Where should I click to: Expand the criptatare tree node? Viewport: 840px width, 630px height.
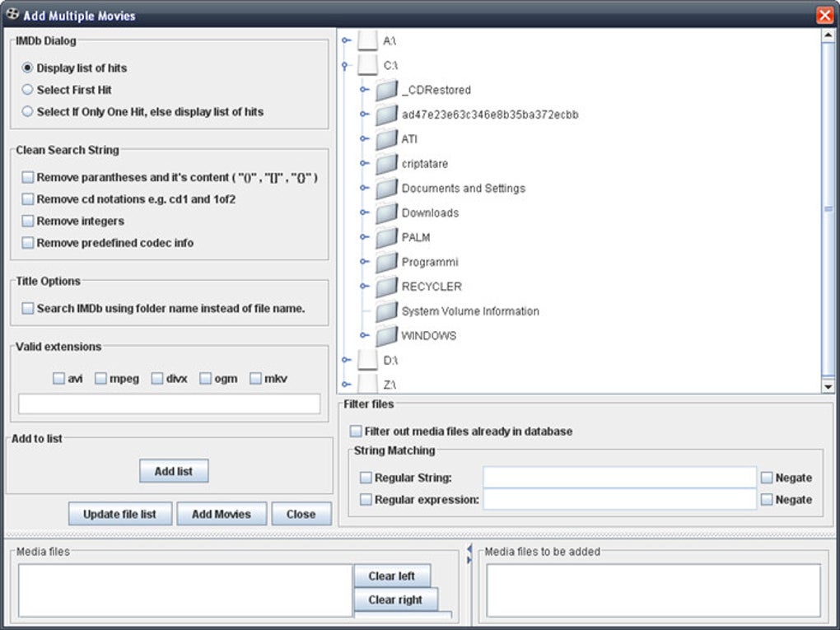point(363,164)
